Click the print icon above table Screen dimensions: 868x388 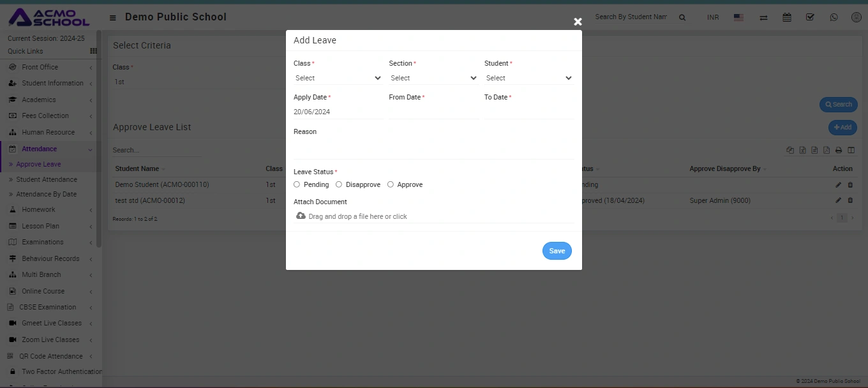point(839,151)
